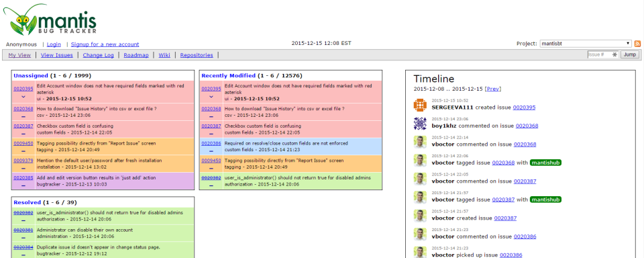This screenshot has width=644, height=258.
Task: Open the Prev link under Timeline
Action: 492,89
